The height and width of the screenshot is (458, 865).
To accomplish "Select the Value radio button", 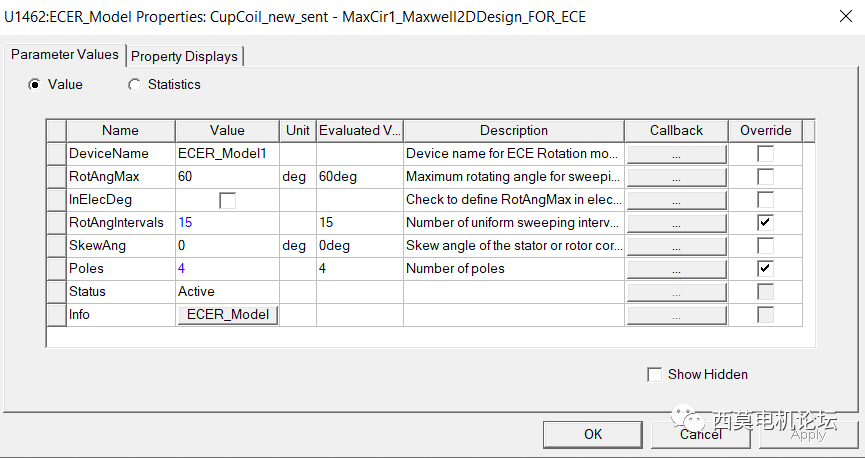I will pyautogui.click(x=35, y=85).
